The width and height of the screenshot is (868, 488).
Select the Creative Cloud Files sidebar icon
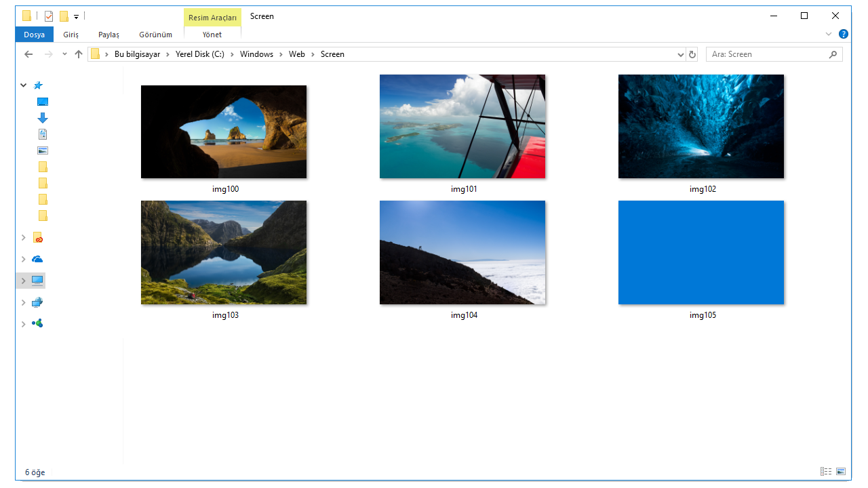[38, 238]
